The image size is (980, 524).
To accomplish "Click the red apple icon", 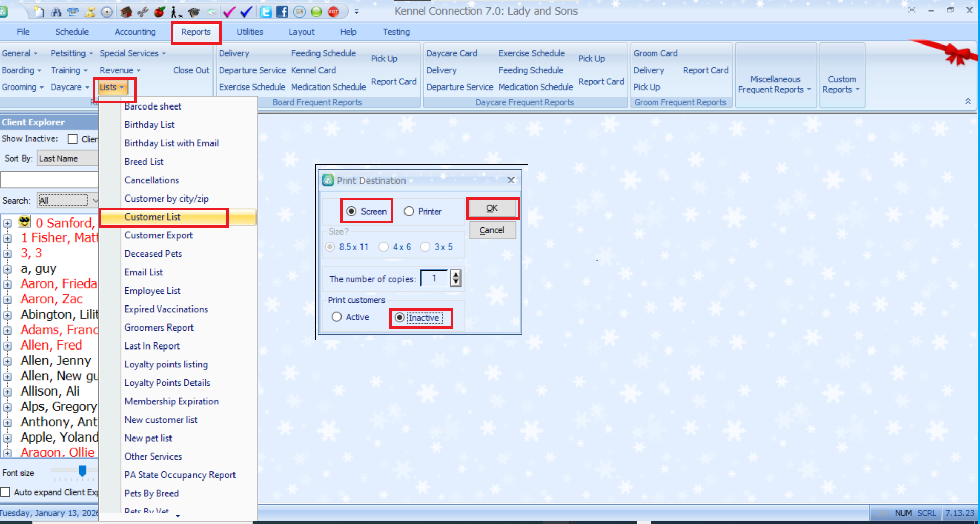I will coord(160,11).
